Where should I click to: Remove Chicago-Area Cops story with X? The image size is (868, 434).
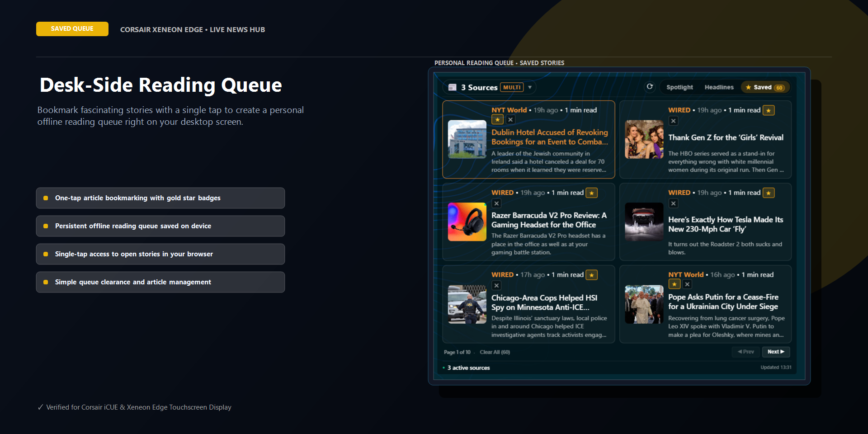click(x=496, y=286)
